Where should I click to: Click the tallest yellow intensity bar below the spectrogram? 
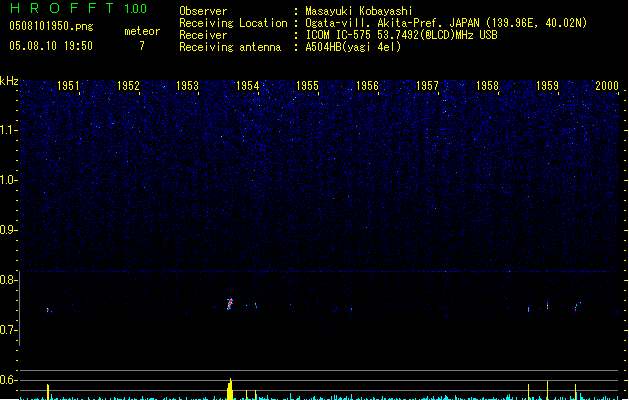pos(230,389)
